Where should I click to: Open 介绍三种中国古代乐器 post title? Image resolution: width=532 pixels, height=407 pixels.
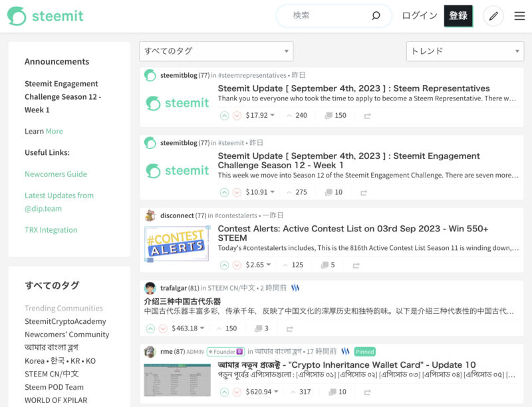tap(182, 301)
